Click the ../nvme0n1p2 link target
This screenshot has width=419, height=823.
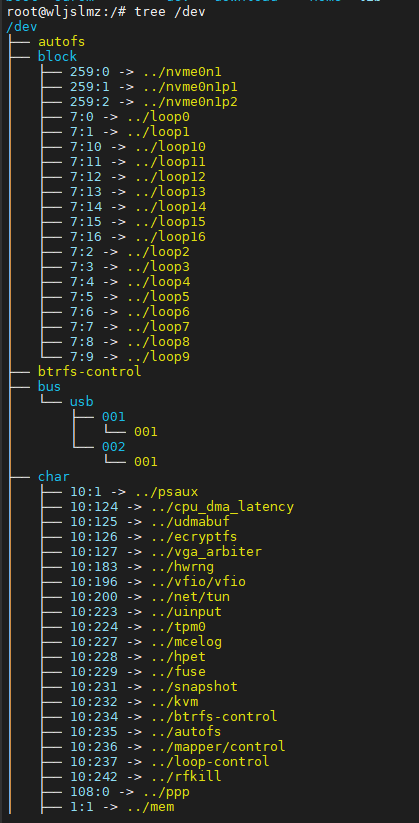point(190,101)
